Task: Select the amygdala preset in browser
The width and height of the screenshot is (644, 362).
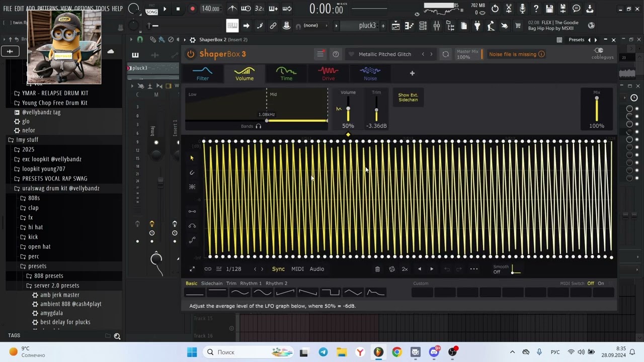Action: click(51, 313)
